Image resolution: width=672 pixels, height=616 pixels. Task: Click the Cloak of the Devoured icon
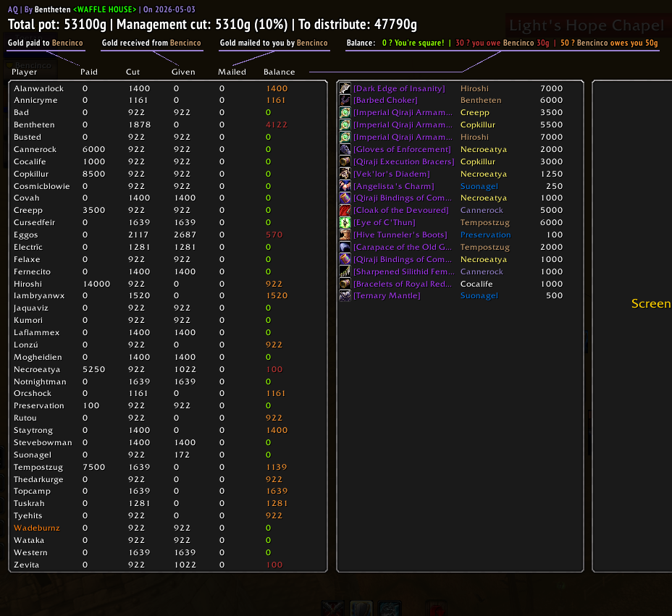pos(345,211)
